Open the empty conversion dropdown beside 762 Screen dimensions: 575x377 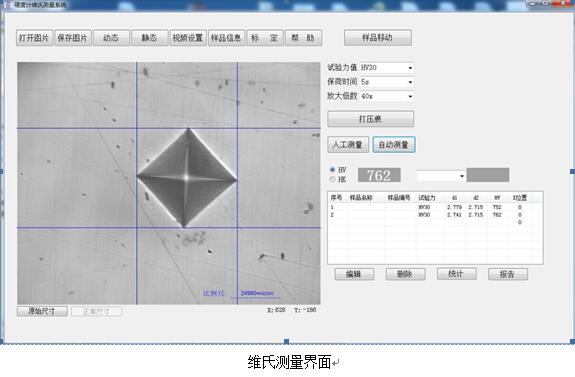(441, 176)
